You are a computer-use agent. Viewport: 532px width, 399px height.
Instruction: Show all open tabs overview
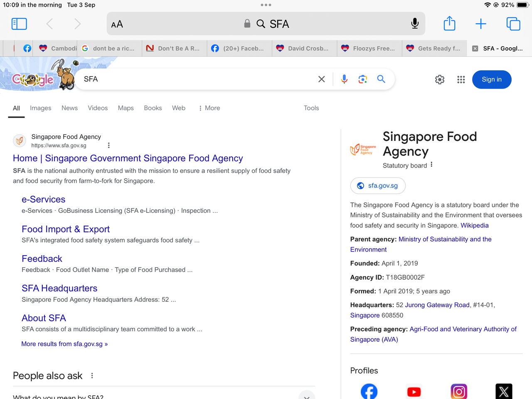(x=513, y=24)
